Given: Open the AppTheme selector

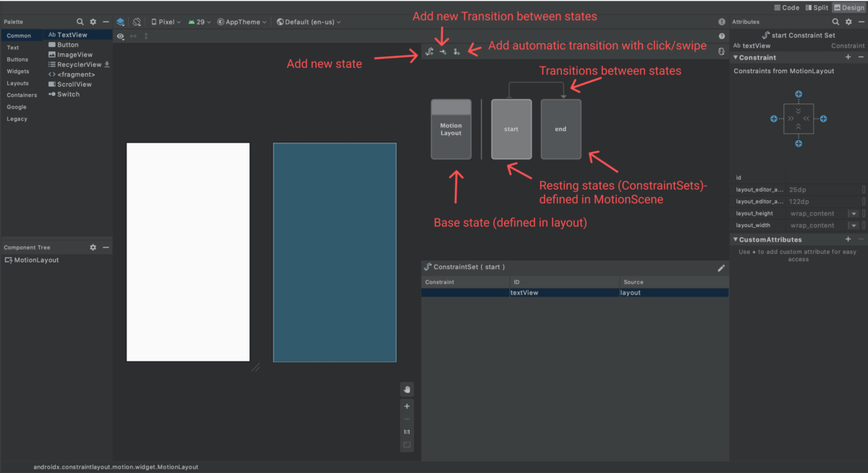Looking at the screenshot, I should click(x=242, y=22).
